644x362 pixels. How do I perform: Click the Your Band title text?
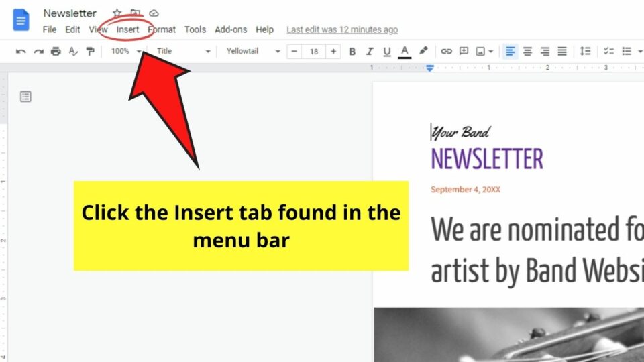(x=460, y=132)
